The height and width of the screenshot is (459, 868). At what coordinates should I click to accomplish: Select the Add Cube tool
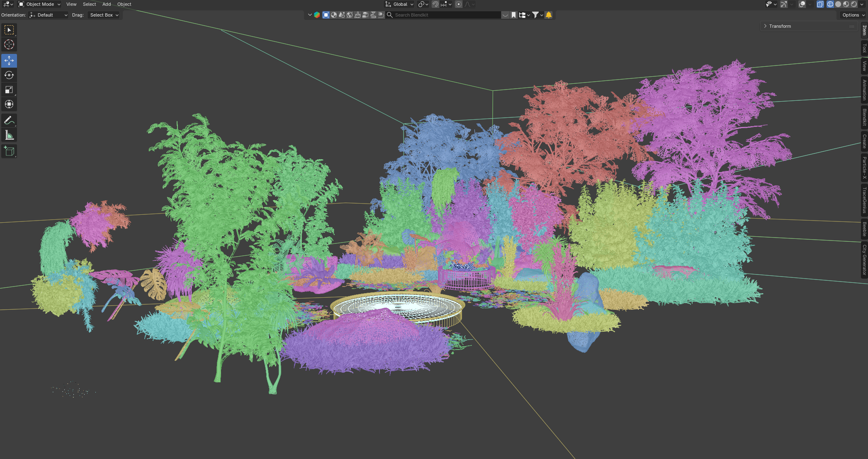coord(9,151)
